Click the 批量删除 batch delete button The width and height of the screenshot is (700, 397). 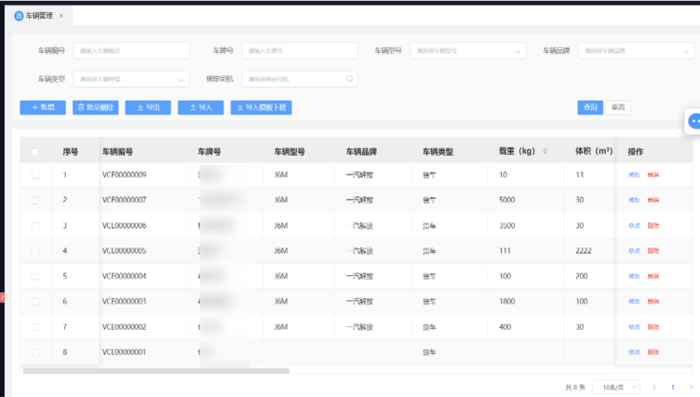(x=96, y=107)
